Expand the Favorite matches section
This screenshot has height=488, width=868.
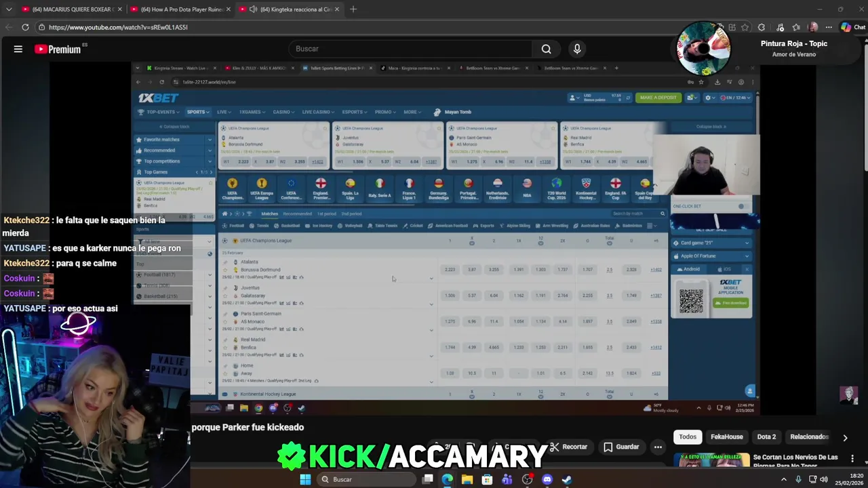174,140
